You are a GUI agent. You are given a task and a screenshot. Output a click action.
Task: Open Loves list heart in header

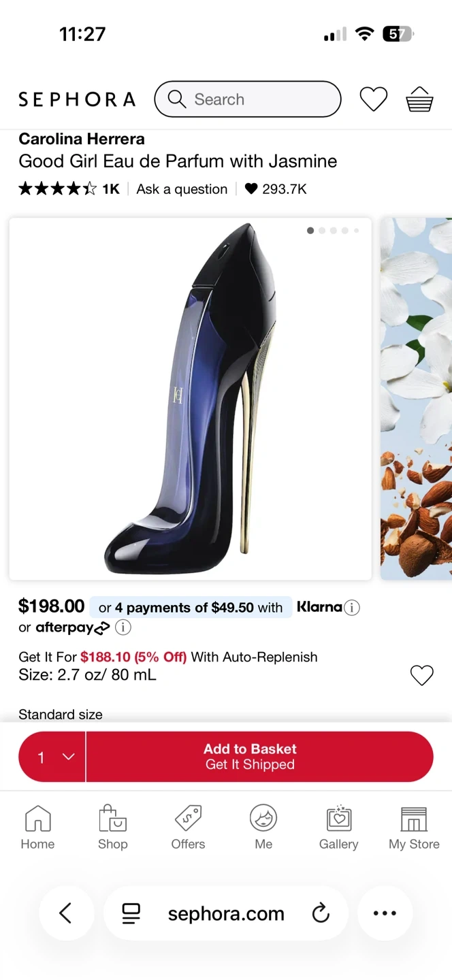pos(373,99)
